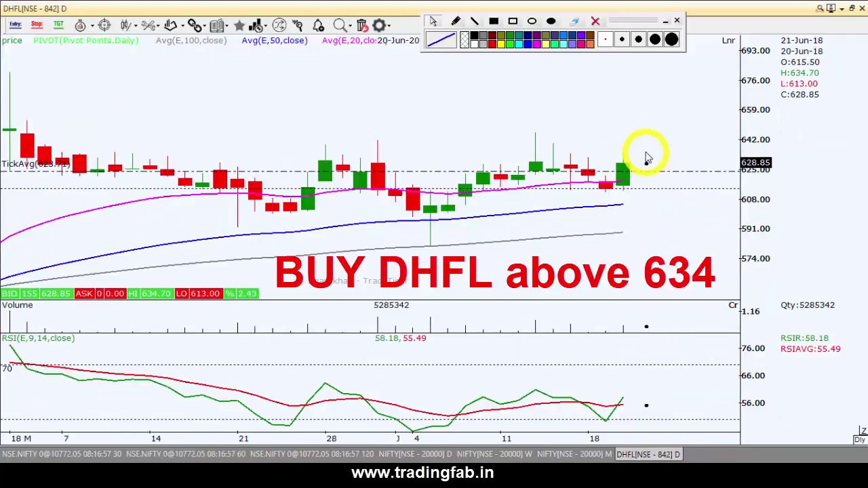The height and width of the screenshot is (488, 868).
Task: Select the largest pen size dot
Action: point(671,39)
